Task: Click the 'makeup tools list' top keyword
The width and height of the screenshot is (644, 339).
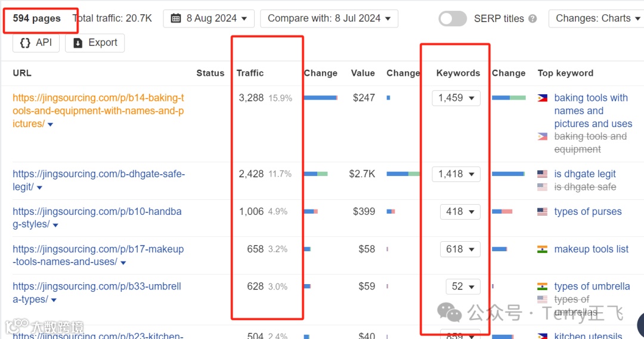Action: [x=591, y=249]
